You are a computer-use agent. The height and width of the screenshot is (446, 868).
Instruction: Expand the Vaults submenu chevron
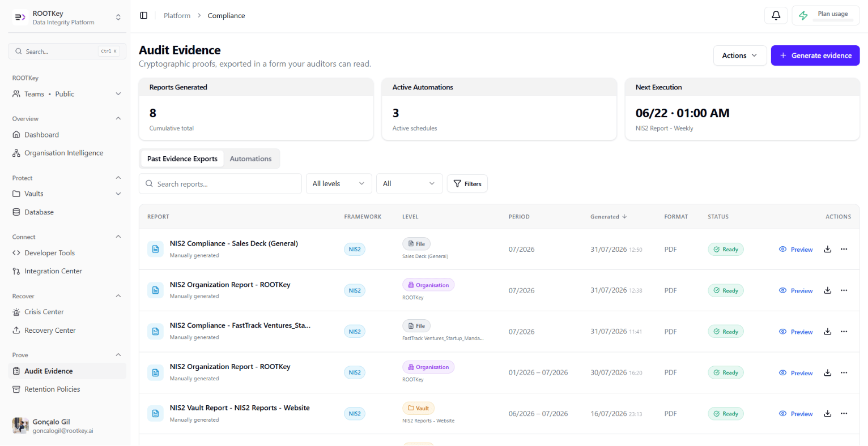[118, 194]
